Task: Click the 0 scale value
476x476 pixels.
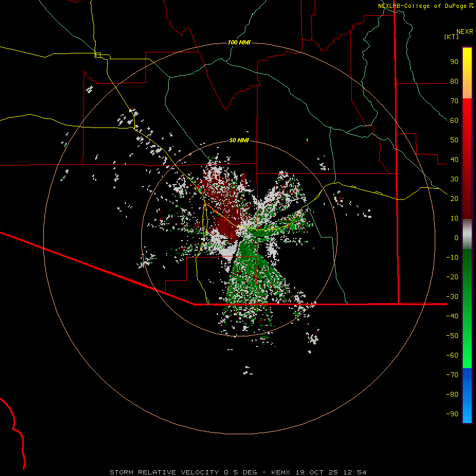Action: [x=456, y=237]
